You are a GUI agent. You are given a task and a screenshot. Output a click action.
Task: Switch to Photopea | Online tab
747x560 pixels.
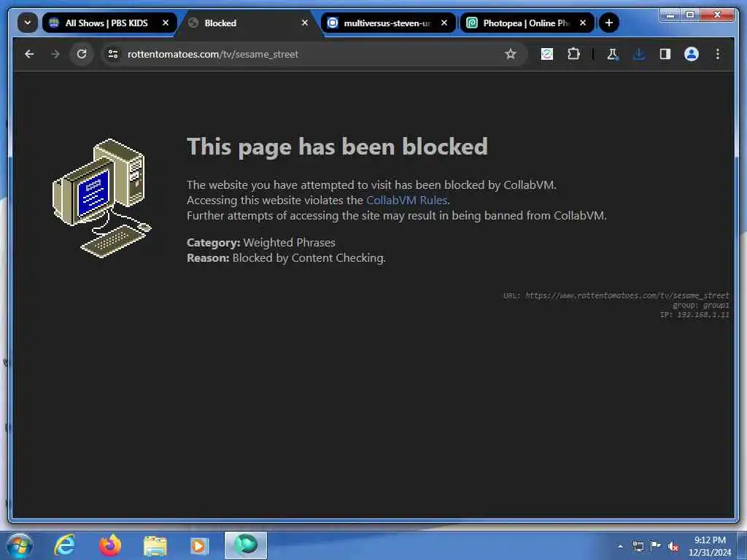[x=527, y=23]
